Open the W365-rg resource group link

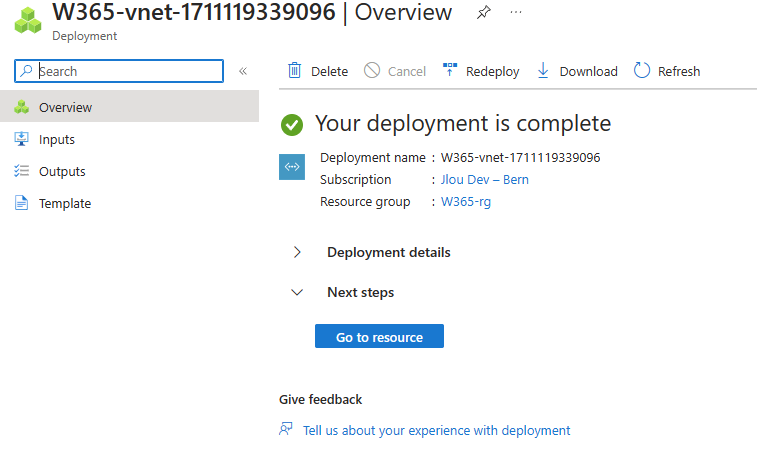[x=466, y=201]
